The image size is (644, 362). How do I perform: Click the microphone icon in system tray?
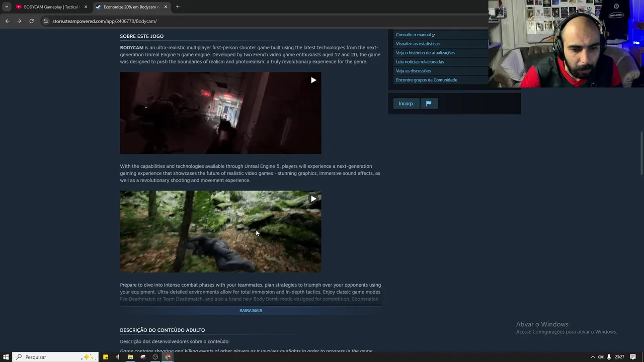click(x=609, y=357)
